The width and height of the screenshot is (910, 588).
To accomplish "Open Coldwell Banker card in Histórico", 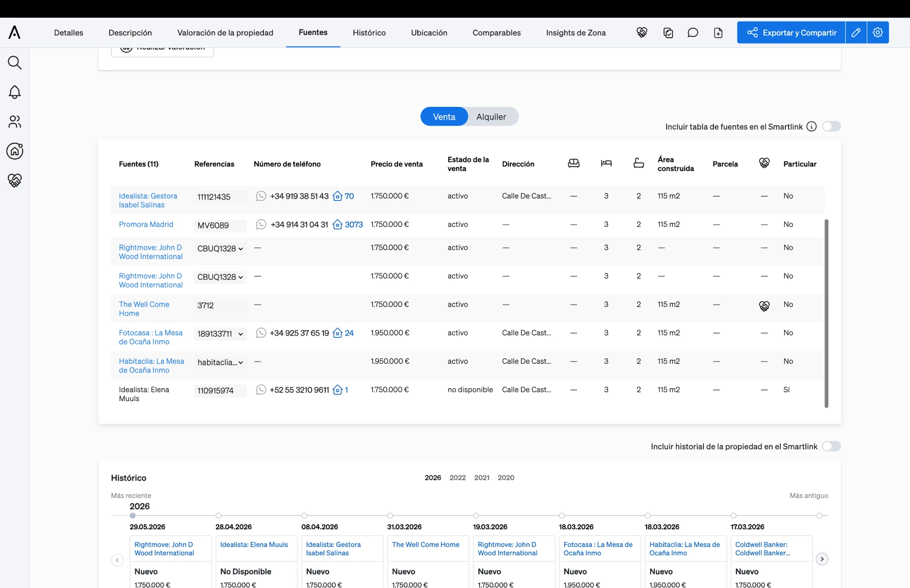I will tap(763, 548).
